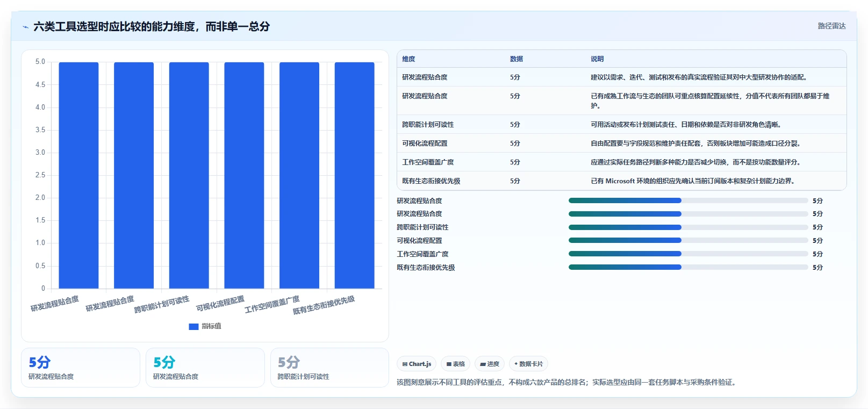Click the 2.5 tick label on the y-axis

click(40, 175)
